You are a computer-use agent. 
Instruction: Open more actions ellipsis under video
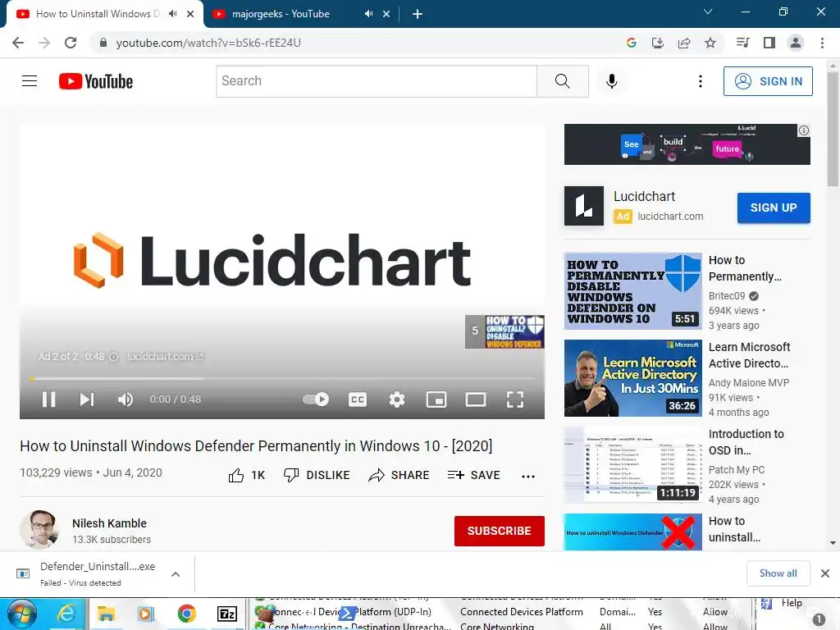[528, 477]
